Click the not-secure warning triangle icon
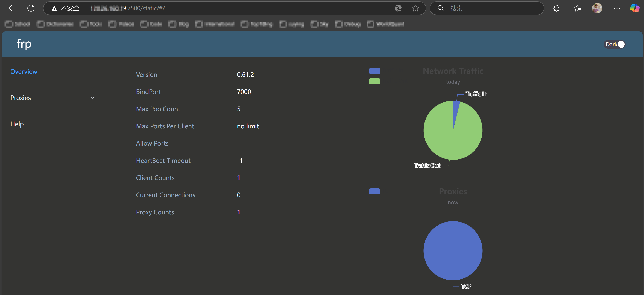 pyautogui.click(x=54, y=9)
